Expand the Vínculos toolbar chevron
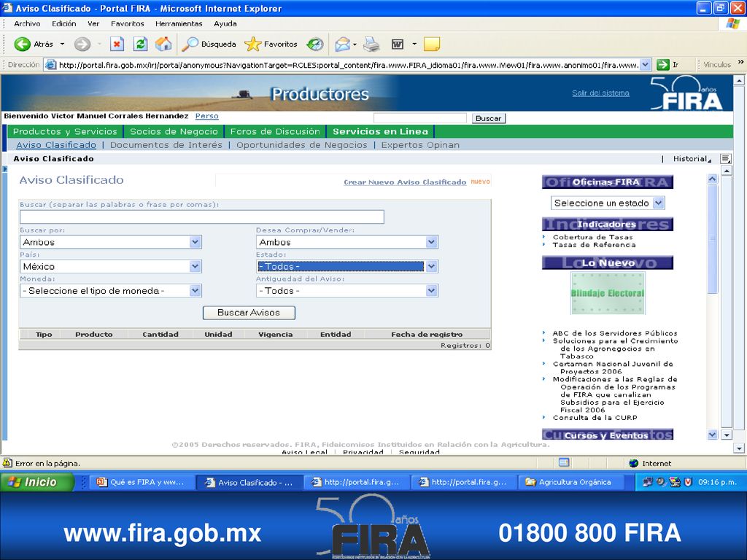Image resolution: width=747 pixels, height=560 pixels. 740,62
